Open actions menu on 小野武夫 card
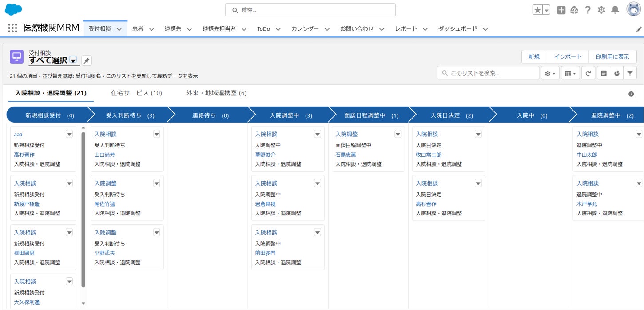This screenshot has height=310, width=644. tap(157, 232)
